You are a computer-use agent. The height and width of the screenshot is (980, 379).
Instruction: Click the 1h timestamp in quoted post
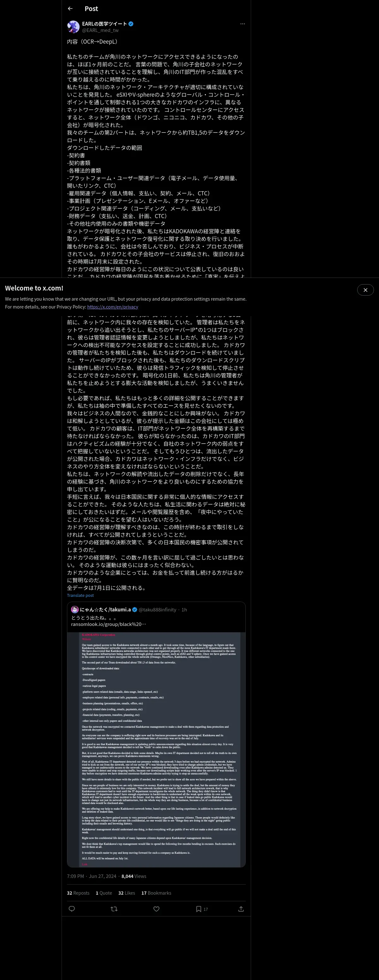(x=184, y=609)
